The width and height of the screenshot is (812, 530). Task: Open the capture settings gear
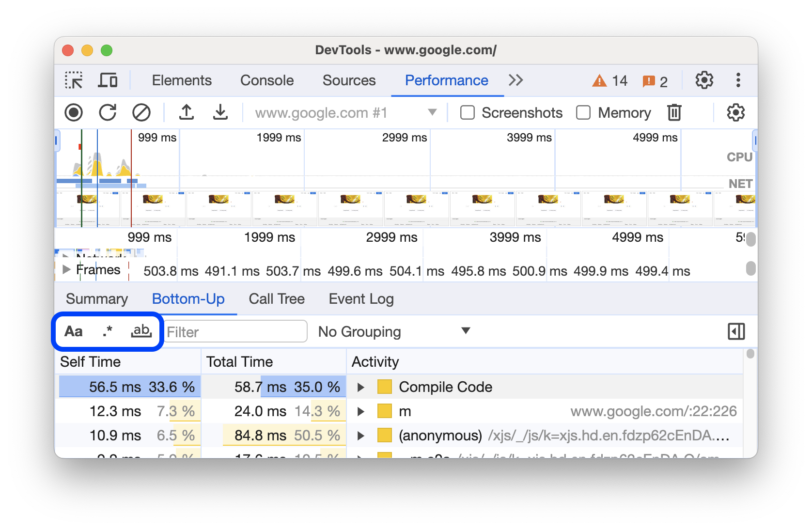[736, 112]
